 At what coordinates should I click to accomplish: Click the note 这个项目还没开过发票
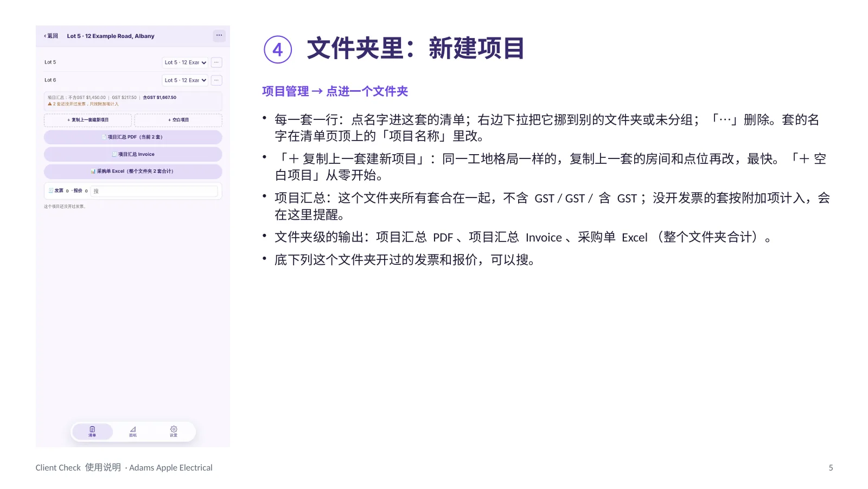point(65,207)
